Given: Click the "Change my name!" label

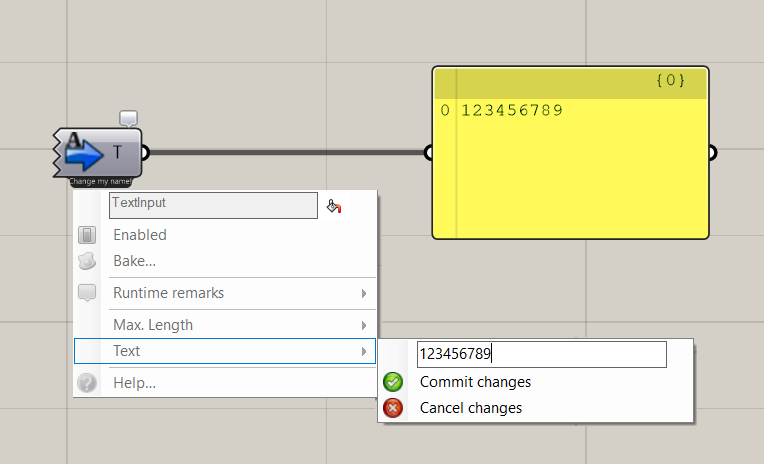Looking at the screenshot, I should 101,182.
